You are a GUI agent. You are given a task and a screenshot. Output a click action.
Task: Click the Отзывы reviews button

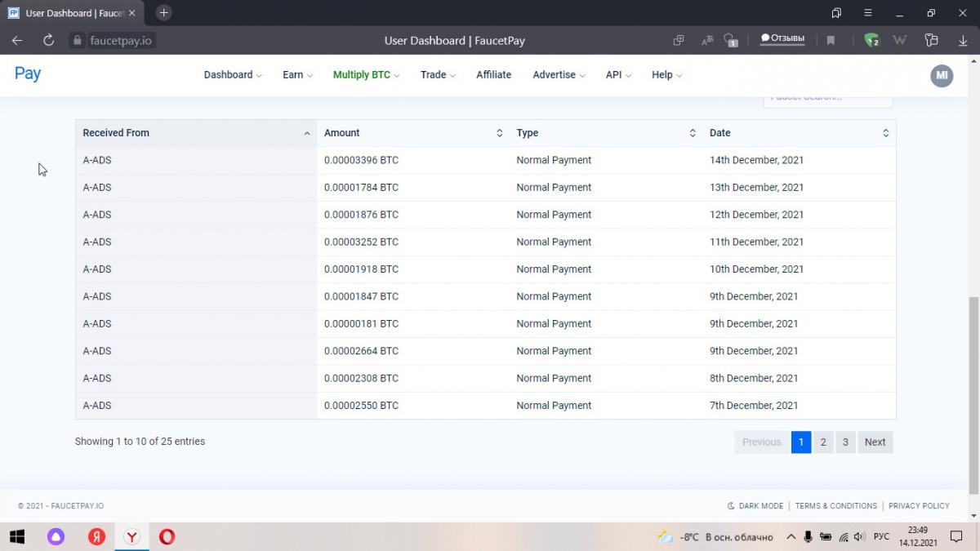tap(782, 38)
